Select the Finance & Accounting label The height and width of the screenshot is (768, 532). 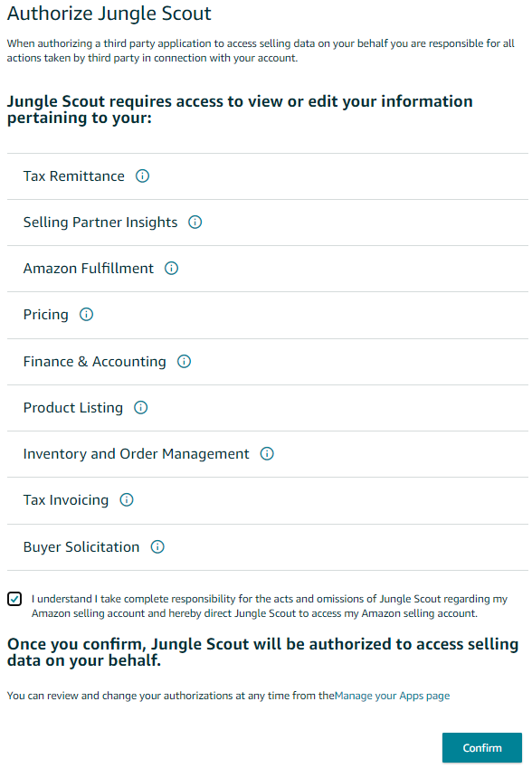(94, 362)
